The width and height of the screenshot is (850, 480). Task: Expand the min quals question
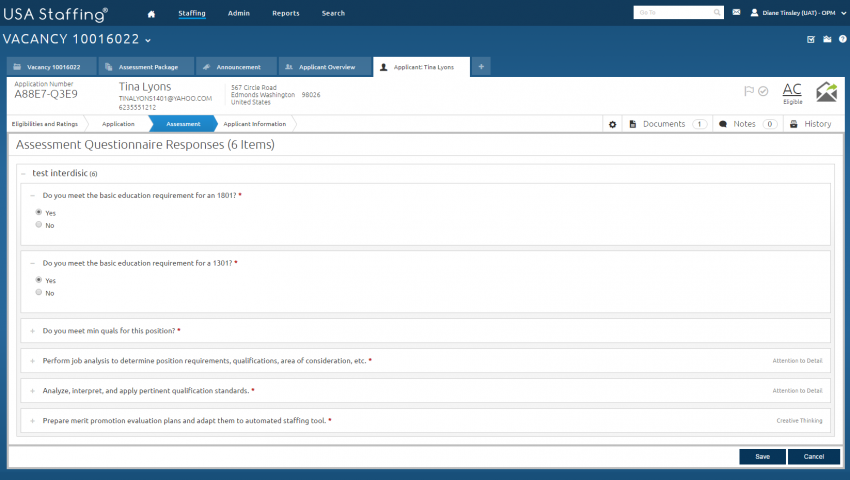tap(33, 331)
